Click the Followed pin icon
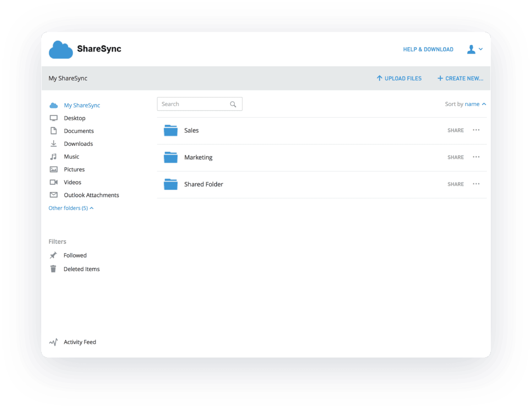Viewport: 532px width, 408px height. pyautogui.click(x=53, y=255)
